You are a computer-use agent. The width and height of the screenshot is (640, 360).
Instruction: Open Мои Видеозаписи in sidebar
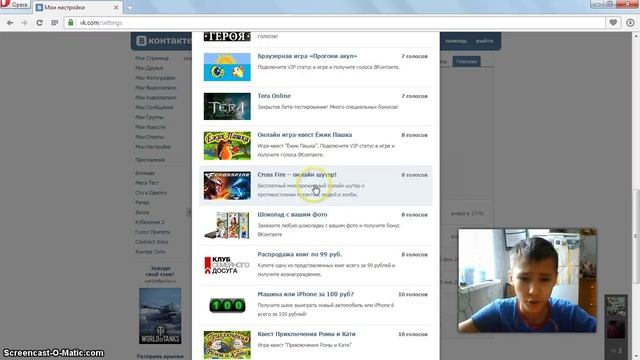pos(156,88)
